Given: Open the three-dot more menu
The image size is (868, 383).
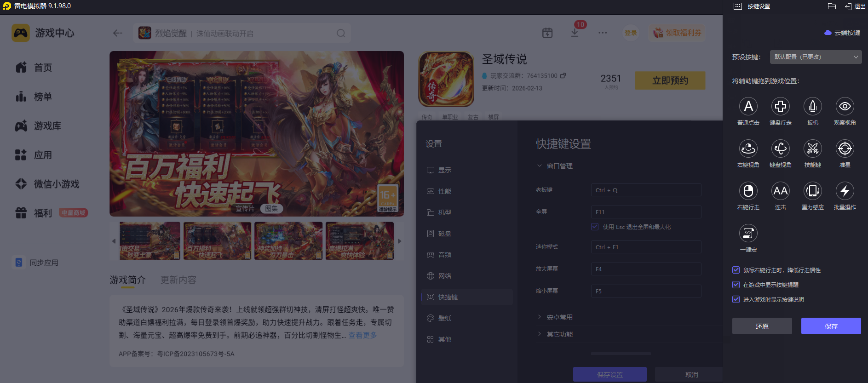Looking at the screenshot, I should coord(603,33).
